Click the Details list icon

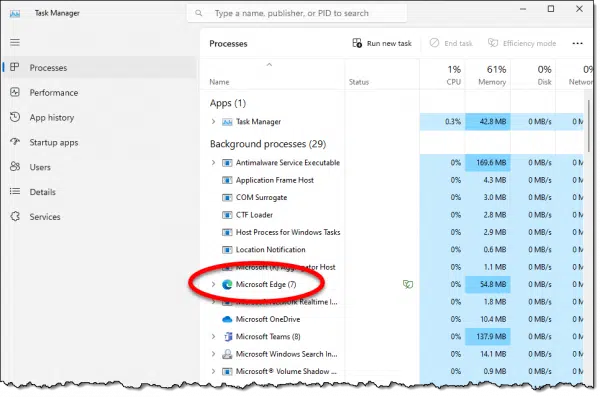click(x=15, y=191)
